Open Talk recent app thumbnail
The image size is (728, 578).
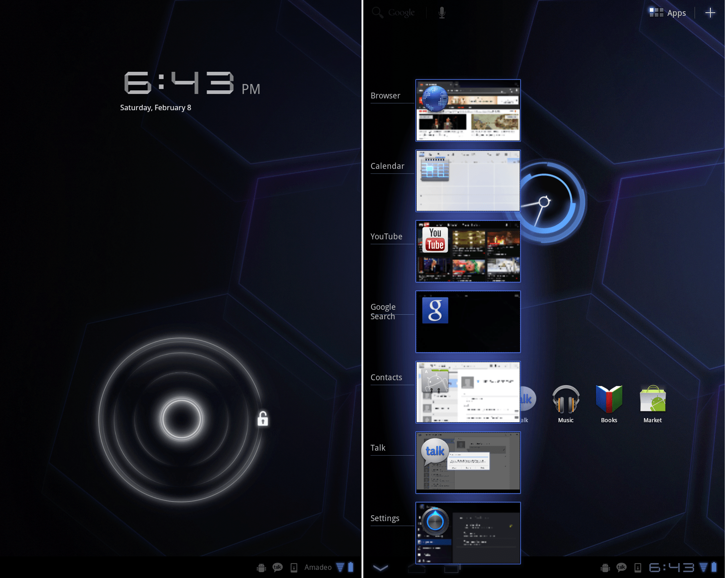pyautogui.click(x=468, y=462)
